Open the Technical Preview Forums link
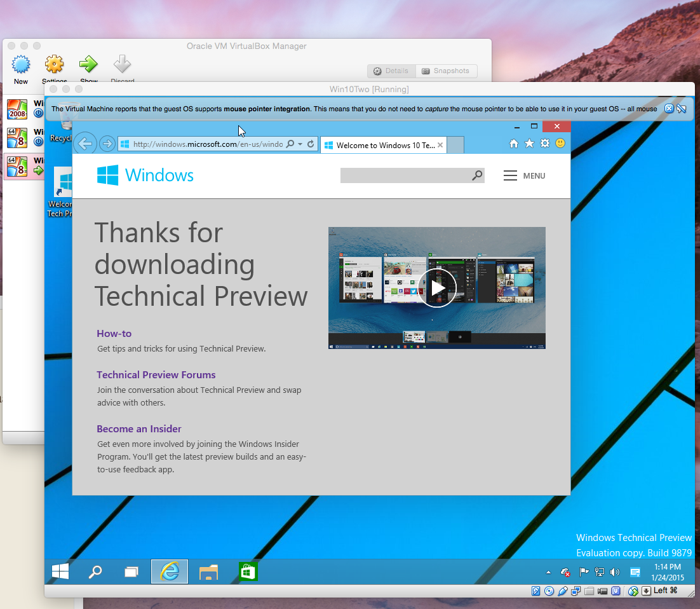This screenshot has width=700, height=609. tap(156, 375)
